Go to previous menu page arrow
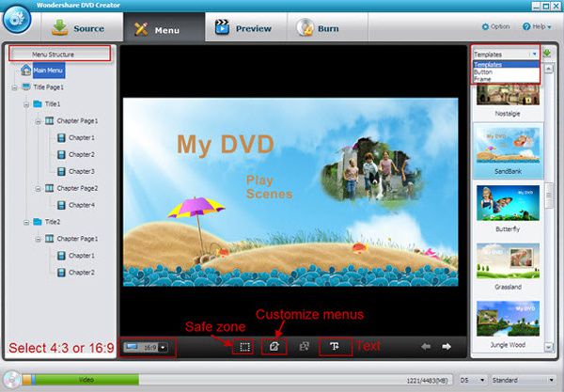 pos(426,346)
